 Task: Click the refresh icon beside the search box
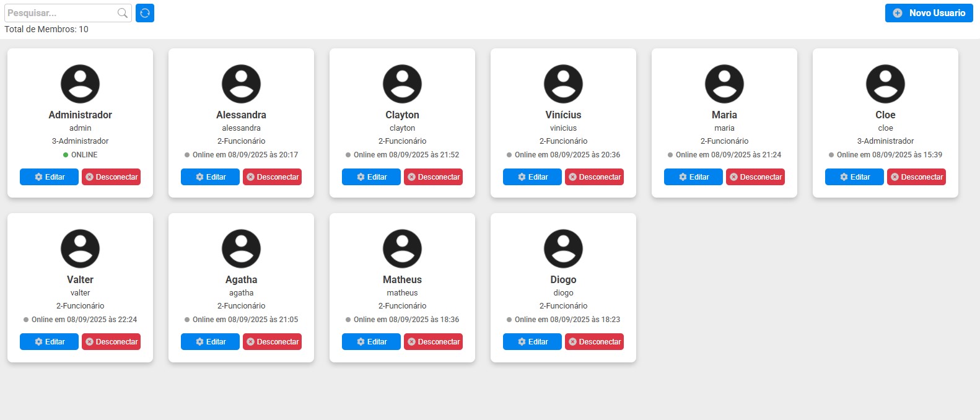(x=145, y=13)
